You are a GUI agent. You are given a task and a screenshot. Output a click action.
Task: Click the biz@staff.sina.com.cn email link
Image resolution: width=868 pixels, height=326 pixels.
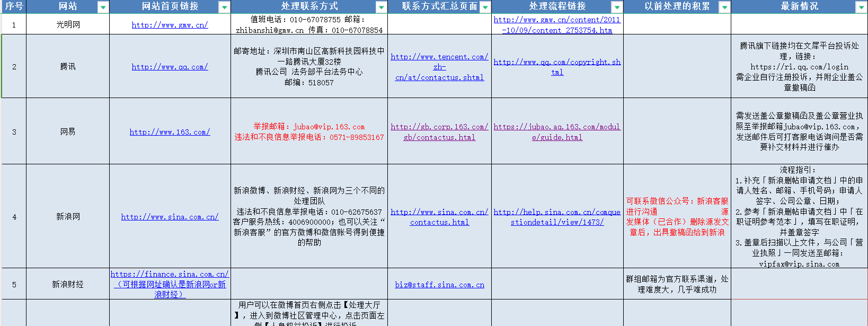[439, 285]
